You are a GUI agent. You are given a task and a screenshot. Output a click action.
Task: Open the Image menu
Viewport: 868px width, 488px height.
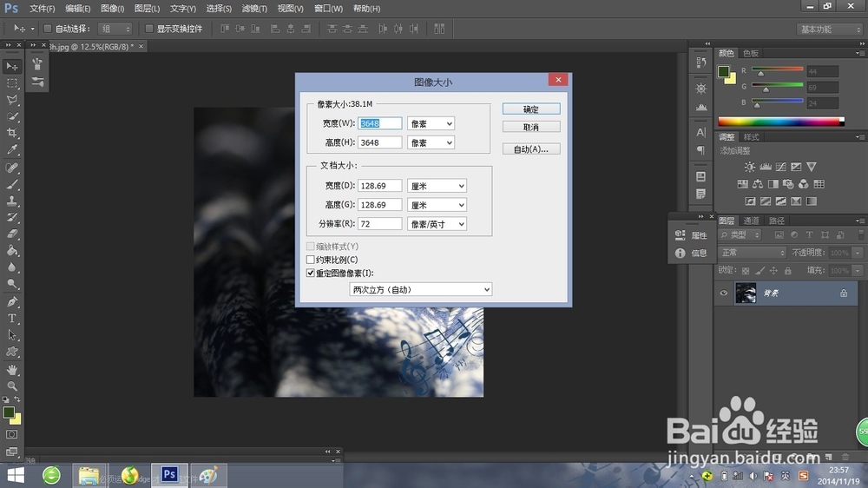tap(112, 9)
